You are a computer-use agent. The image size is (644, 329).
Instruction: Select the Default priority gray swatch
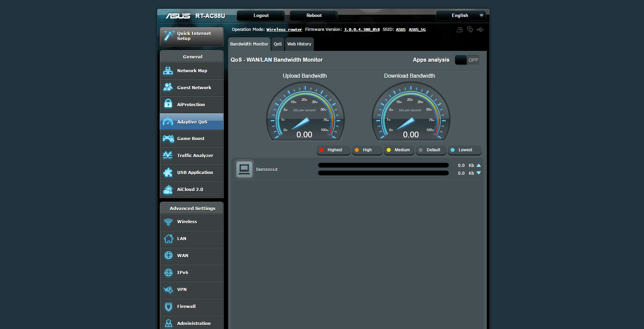point(421,150)
